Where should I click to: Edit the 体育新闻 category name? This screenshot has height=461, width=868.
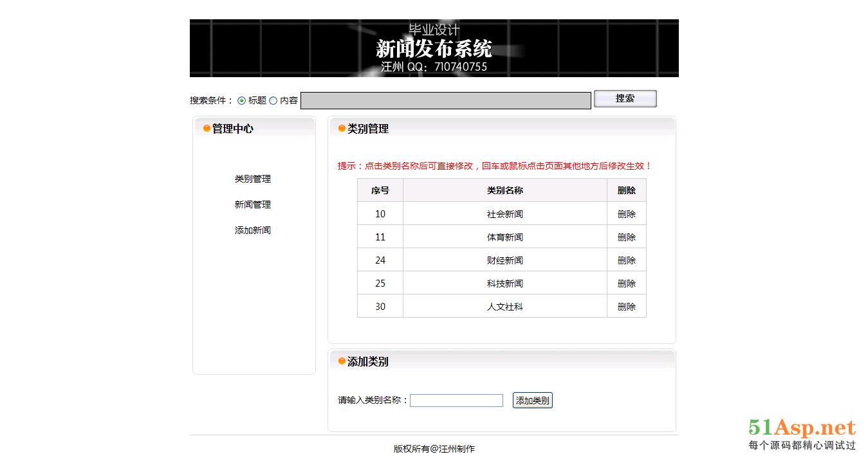[504, 237]
